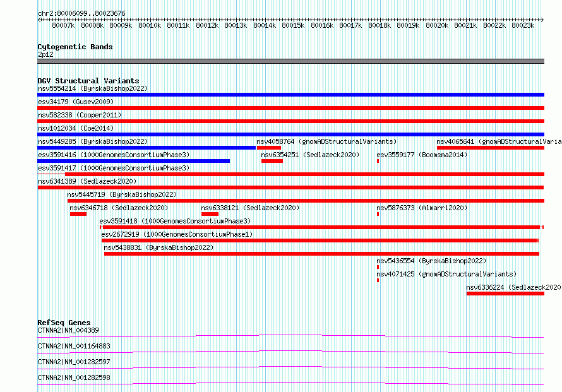Click the 80018k ruler tick label
The image size is (562, 392).
[x=380, y=25]
